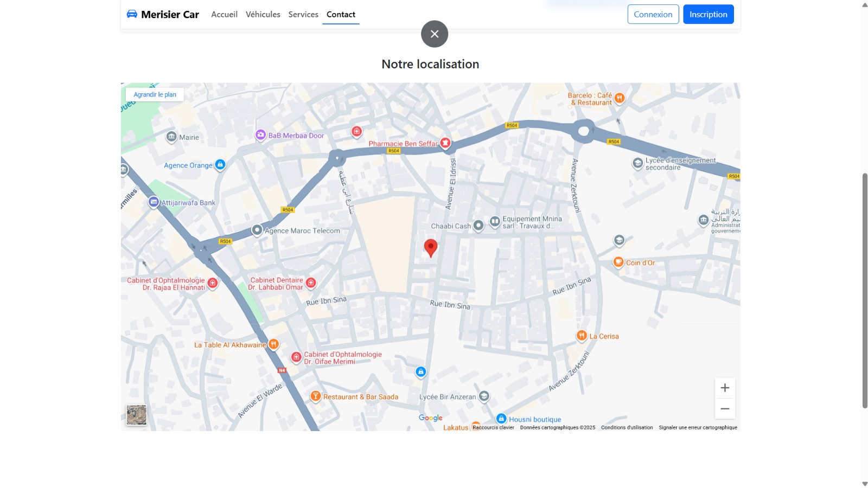The height and width of the screenshot is (488, 868).
Task: Click the Barcelo Café & Restaurant icon
Action: click(x=619, y=98)
